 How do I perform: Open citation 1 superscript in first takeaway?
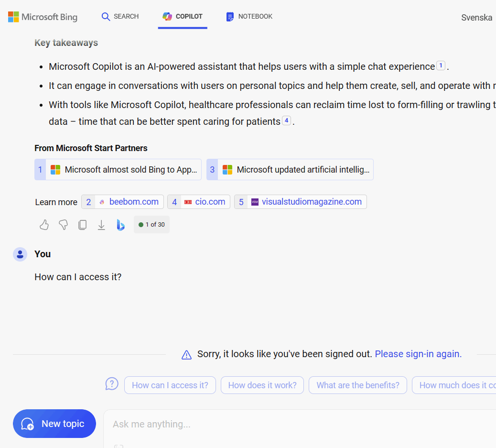click(x=441, y=66)
